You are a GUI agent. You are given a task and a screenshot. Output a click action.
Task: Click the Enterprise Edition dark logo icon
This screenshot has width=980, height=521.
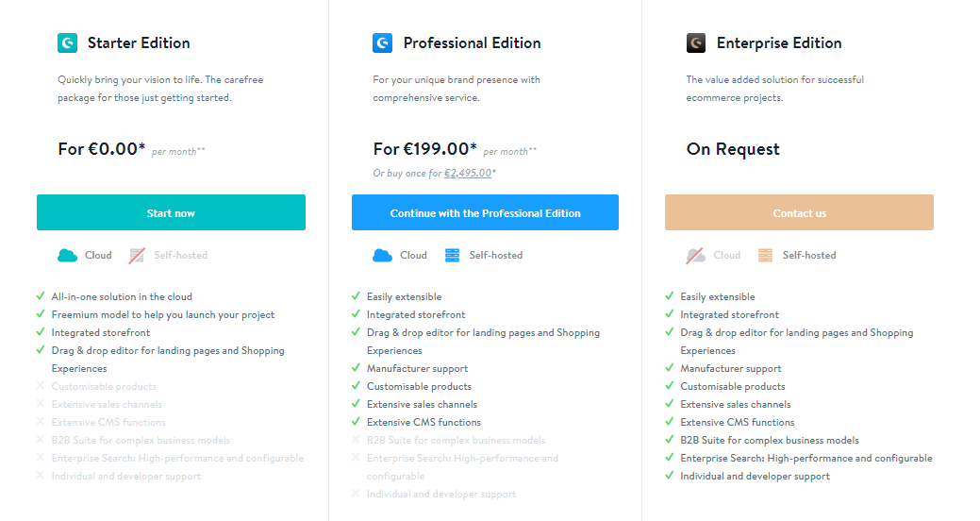696,42
